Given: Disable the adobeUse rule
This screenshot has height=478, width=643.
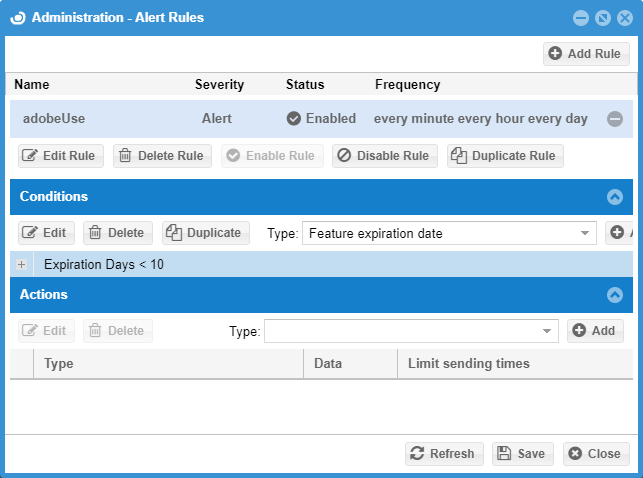Looking at the screenshot, I should [x=385, y=156].
